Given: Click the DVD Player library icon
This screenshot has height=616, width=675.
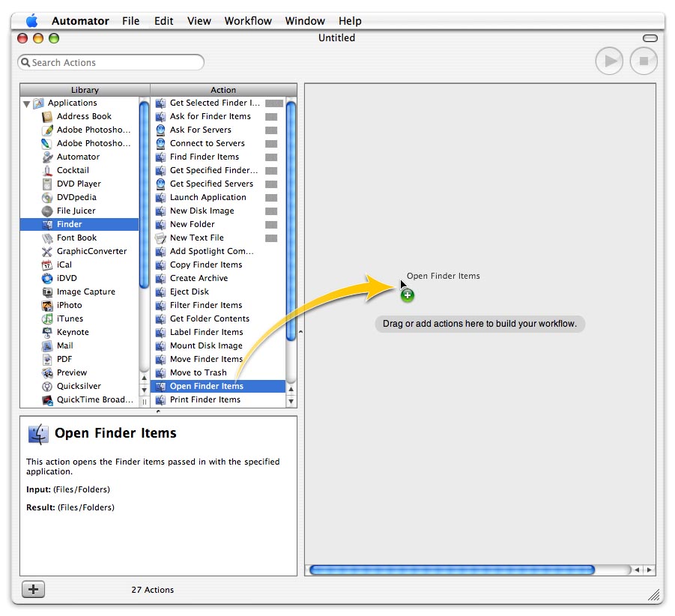Looking at the screenshot, I should point(47,184).
